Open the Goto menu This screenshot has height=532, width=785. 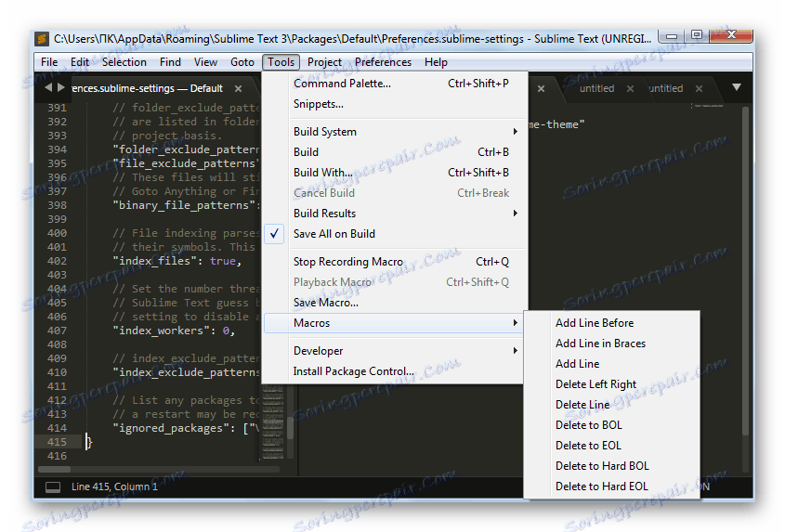point(242,62)
